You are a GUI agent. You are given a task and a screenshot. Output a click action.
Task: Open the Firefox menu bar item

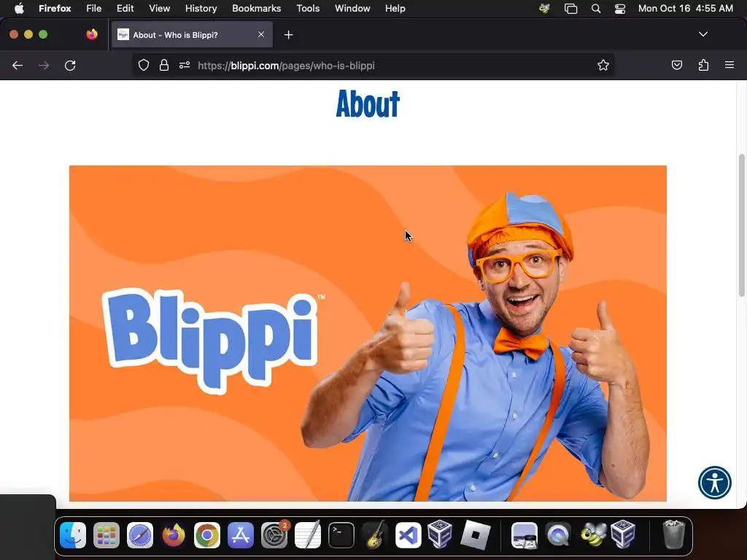(x=55, y=8)
